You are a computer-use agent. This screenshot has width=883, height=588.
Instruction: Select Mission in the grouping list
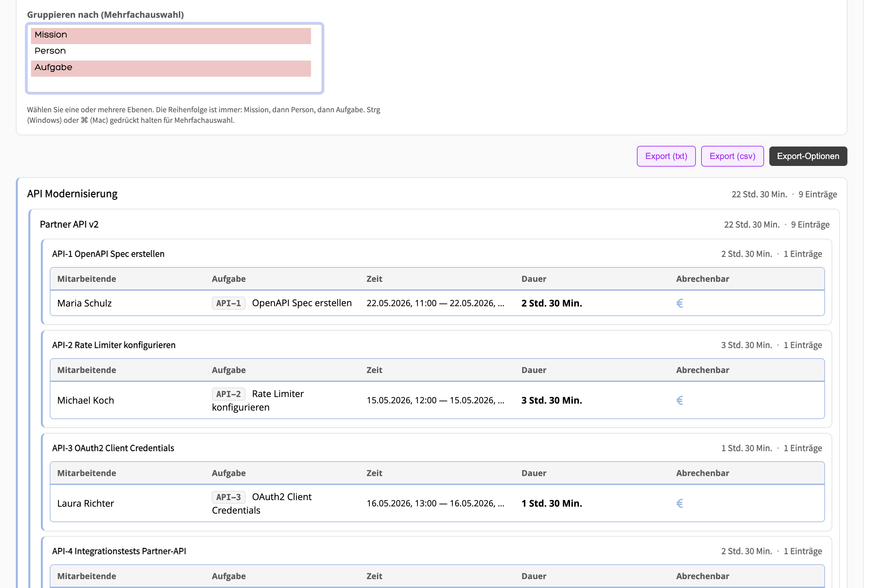[x=171, y=35]
